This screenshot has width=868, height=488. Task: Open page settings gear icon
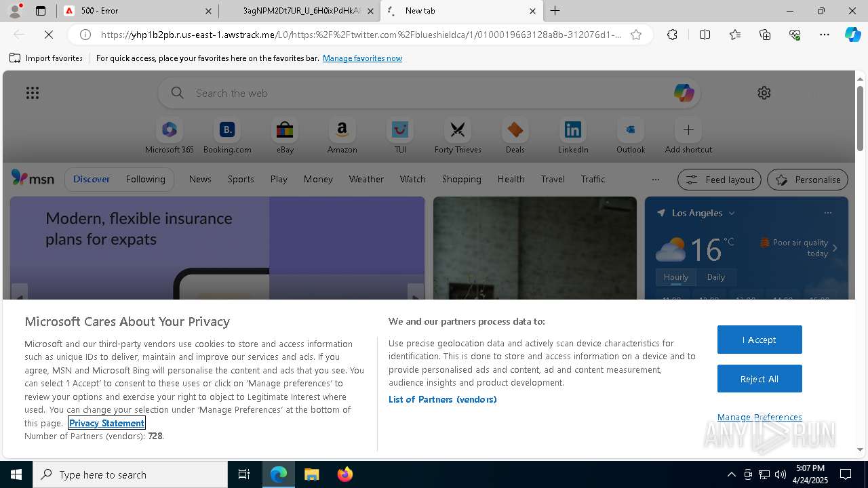click(x=764, y=93)
